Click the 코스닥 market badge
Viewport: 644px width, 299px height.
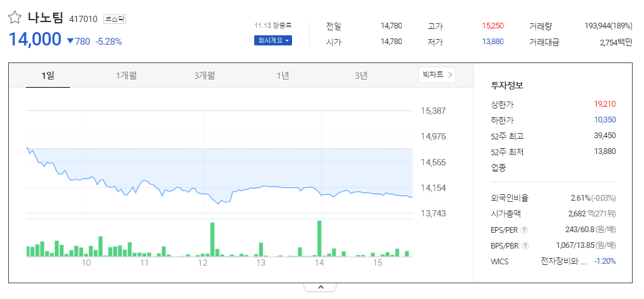115,19
